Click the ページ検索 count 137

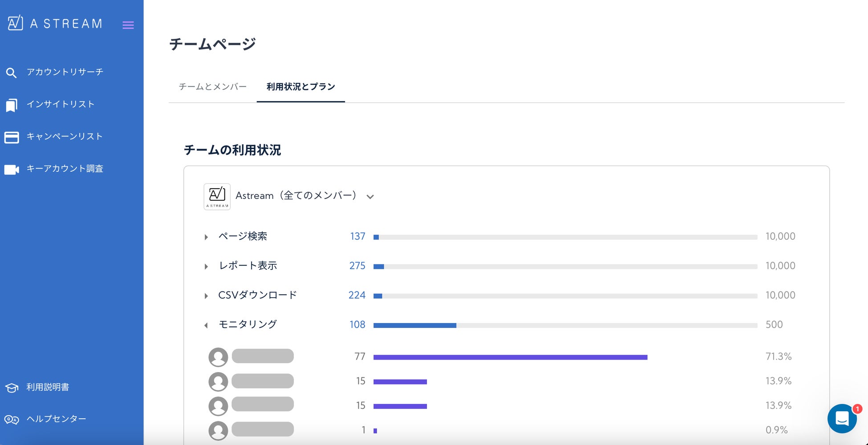(357, 236)
